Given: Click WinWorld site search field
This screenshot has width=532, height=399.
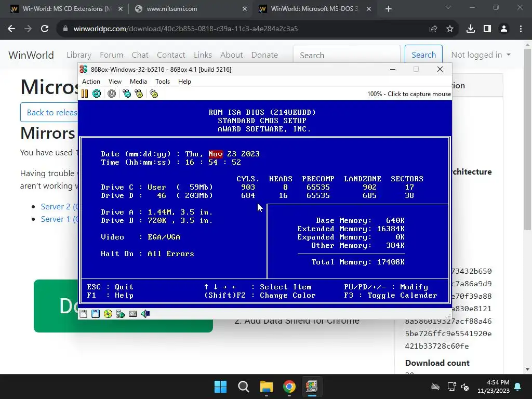Looking at the screenshot, I should click(x=347, y=55).
